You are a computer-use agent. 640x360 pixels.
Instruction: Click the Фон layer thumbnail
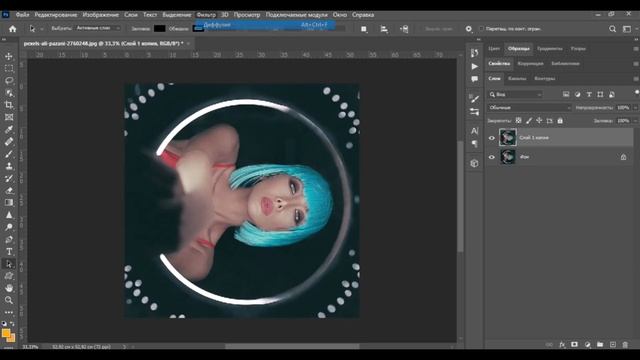508,157
